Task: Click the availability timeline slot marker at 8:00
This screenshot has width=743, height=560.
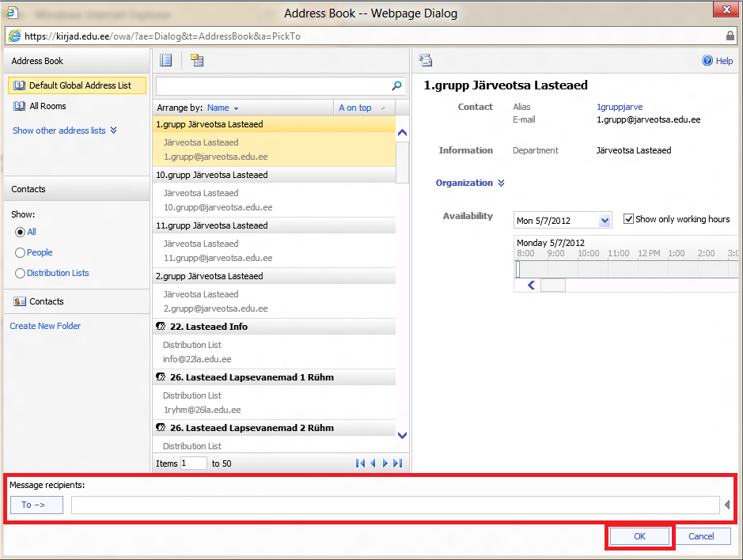Action: point(518,269)
